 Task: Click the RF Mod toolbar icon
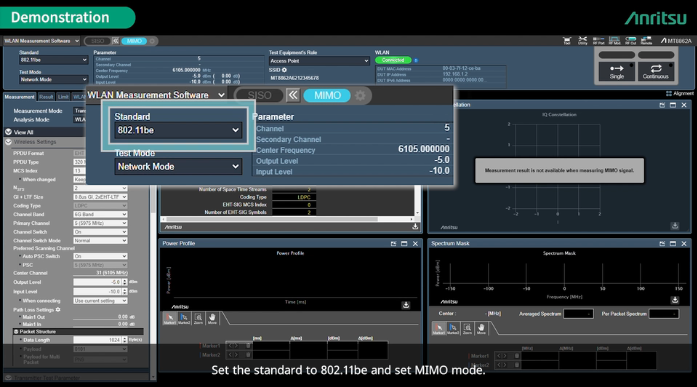(x=614, y=41)
